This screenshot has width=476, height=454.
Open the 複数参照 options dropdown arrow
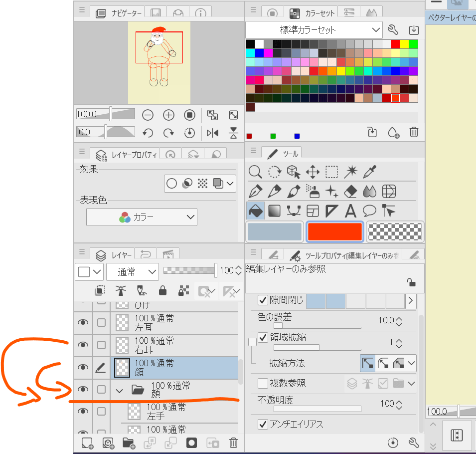[x=411, y=384]
